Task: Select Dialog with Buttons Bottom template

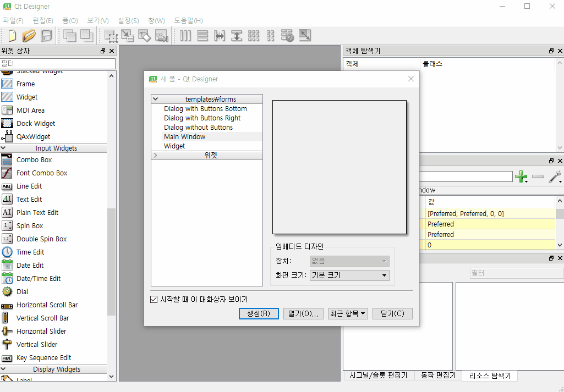Action: 205,108
